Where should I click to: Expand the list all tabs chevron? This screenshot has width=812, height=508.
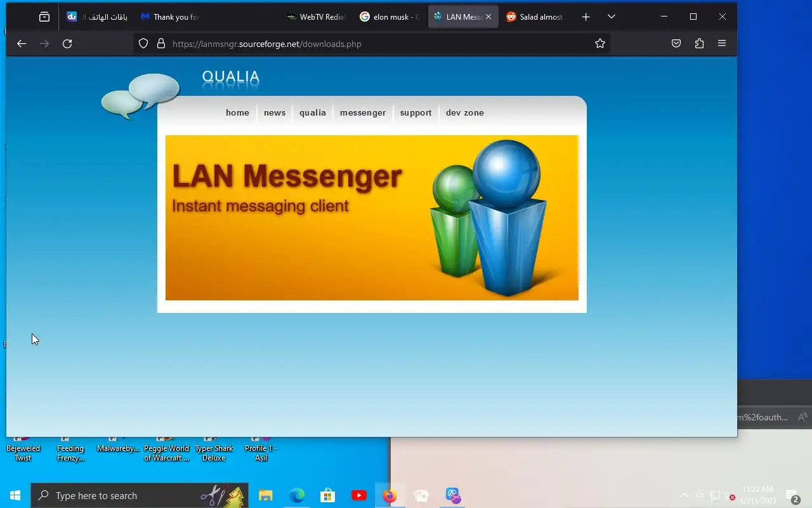tap(612, 17)
